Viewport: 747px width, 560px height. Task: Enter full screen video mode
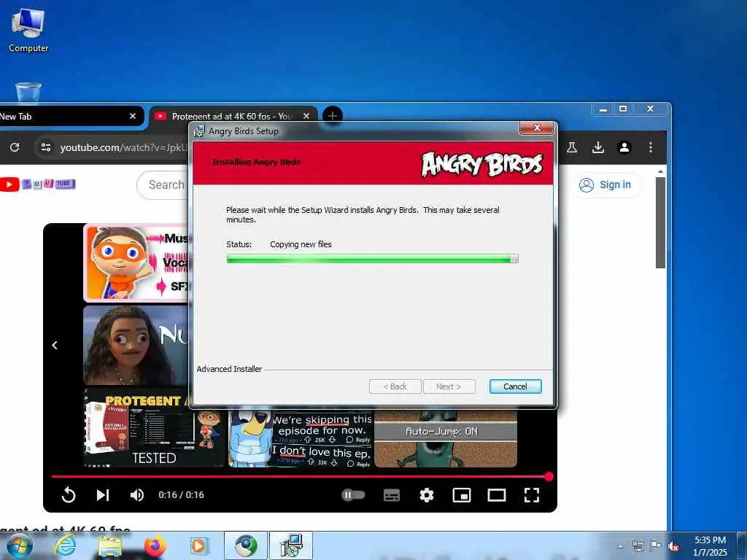(532, 495)
